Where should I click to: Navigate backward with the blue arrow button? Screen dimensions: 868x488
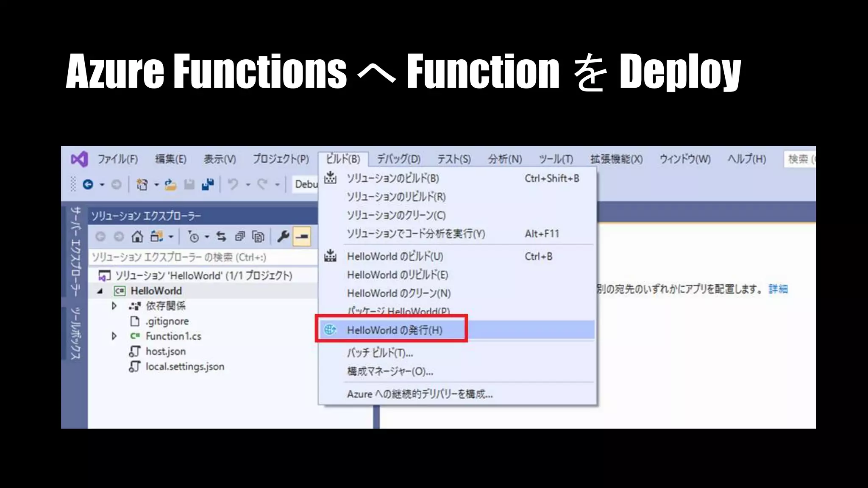88,184
